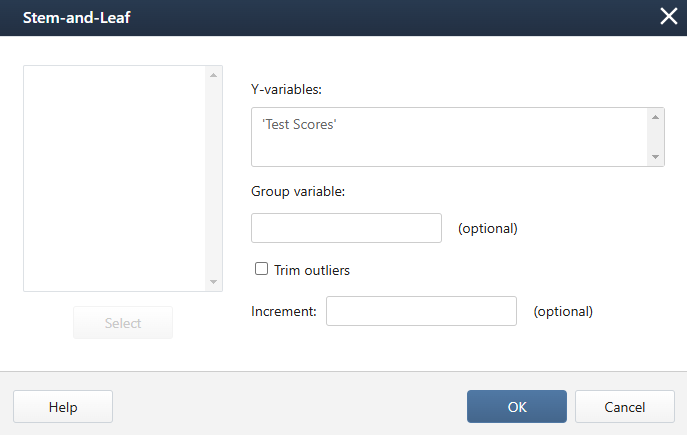The width and height of the screenshot is (687, 435).
Task: Select the 'Test Scores' entry text
Action: [299, 125]
